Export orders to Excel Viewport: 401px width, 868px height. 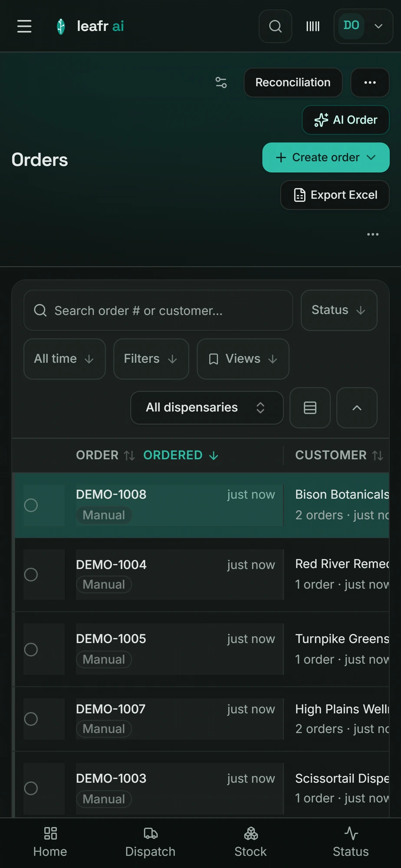coord(335,195)
